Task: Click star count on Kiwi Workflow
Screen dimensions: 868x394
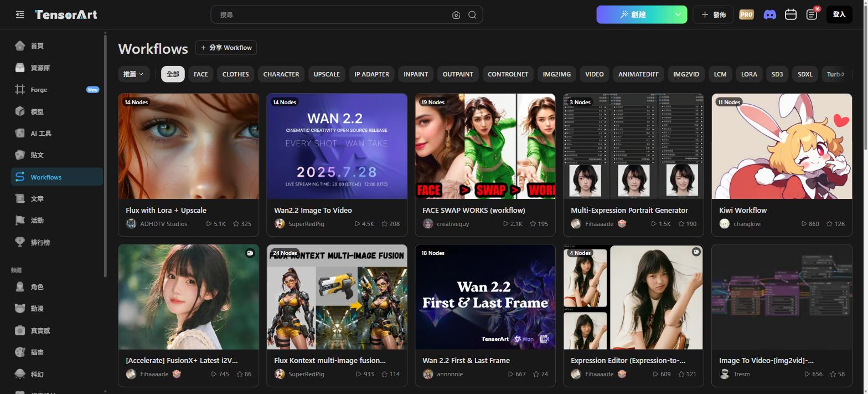Action: (835, 224)
